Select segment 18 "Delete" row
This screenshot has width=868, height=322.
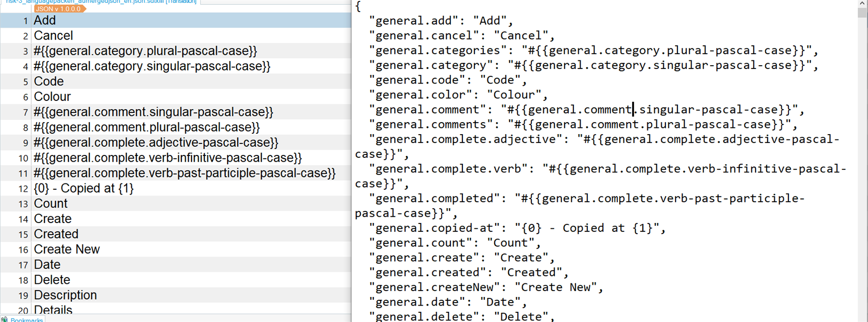pyautogui.click(x=176, y=280)
